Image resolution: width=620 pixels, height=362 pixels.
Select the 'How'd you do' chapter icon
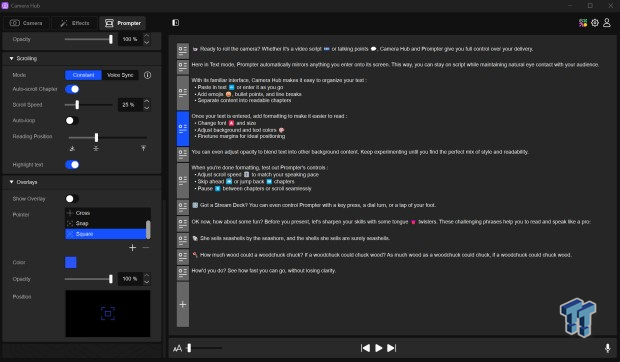pyautogui.click(x=183, y=273)
